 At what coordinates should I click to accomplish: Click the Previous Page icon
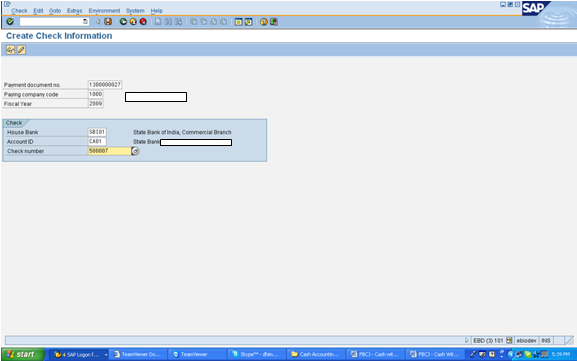click(203, 22)
